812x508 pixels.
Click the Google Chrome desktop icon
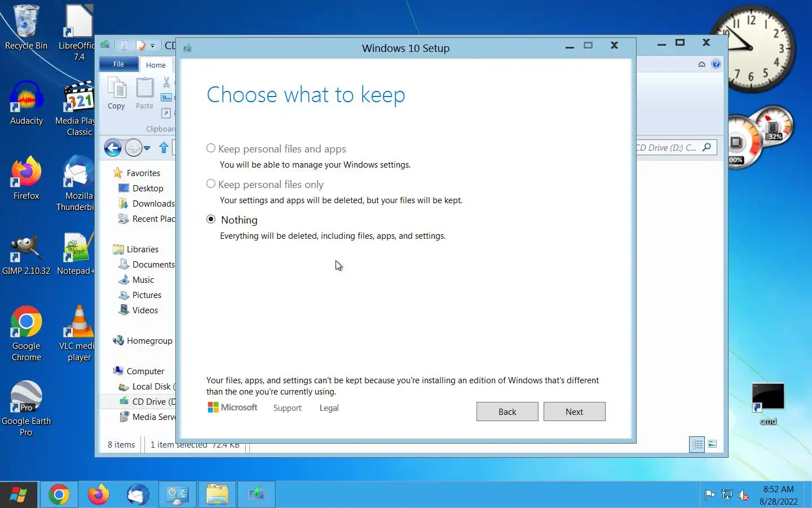point(26,333)
